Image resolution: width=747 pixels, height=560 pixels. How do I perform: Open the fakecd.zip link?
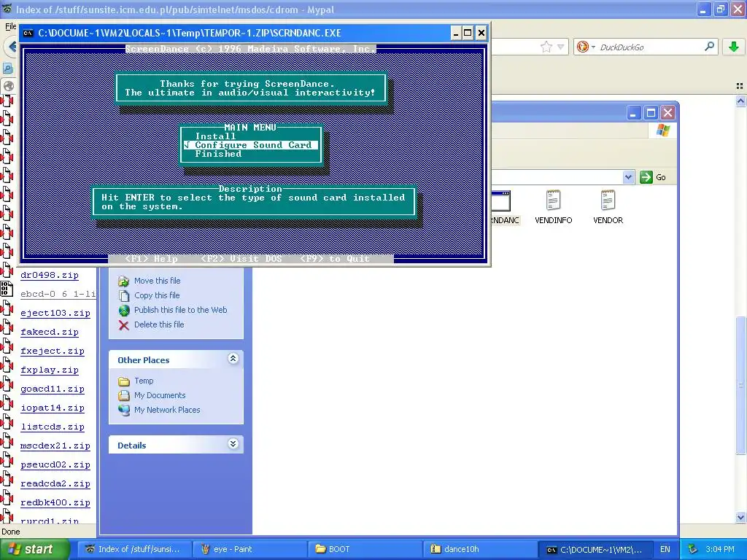click(50, 332)
